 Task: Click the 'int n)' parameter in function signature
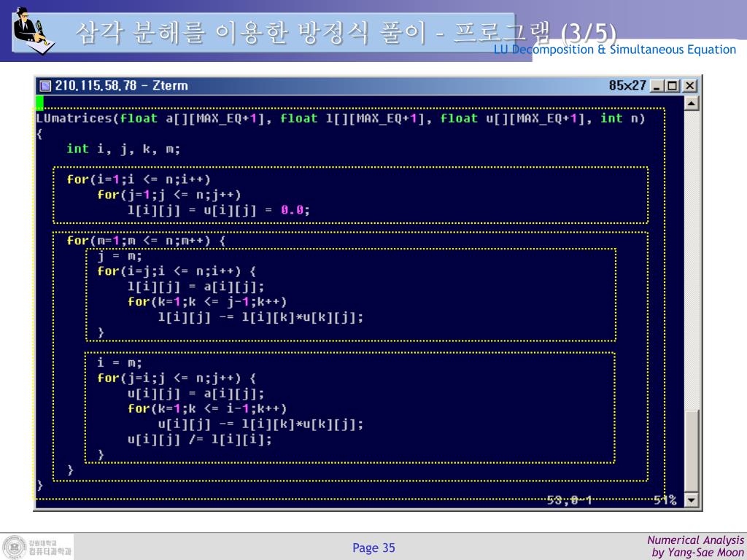pos(623,119)
